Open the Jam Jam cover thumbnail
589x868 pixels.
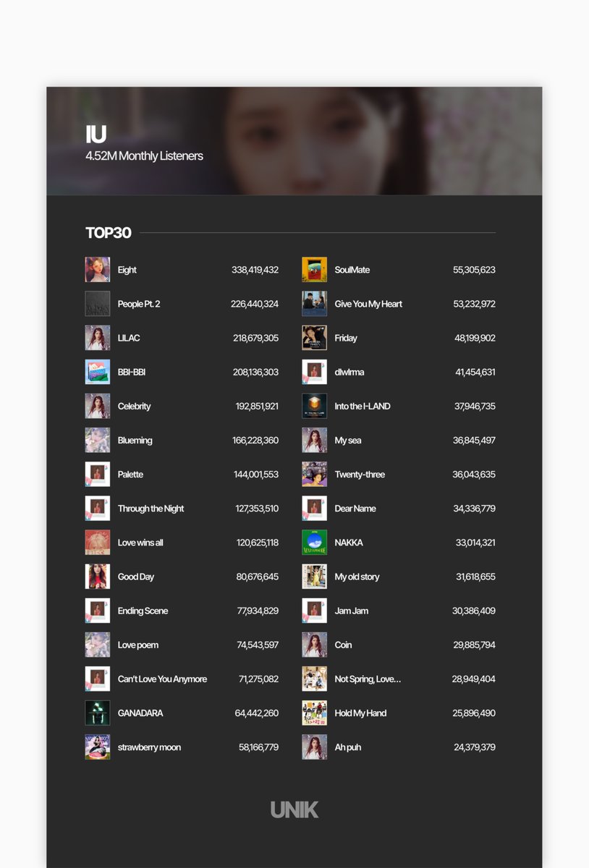[x=315, y=610]
